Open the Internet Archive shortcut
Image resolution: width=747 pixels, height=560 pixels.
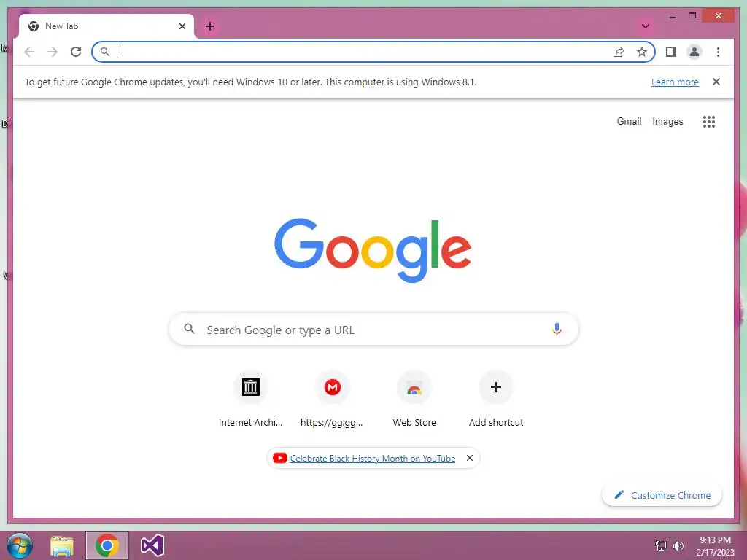pyautogui.click(x=251, y=399)
